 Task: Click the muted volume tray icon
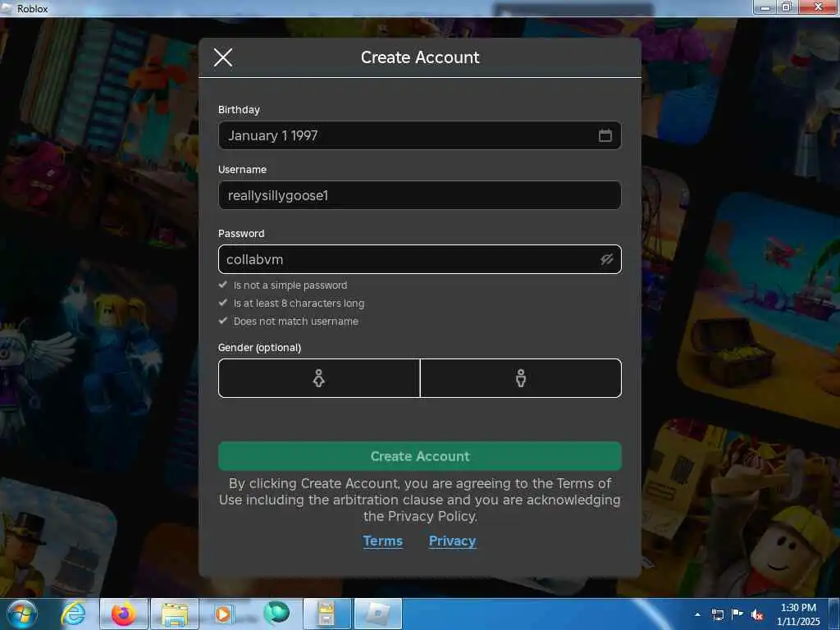point(757,614)
